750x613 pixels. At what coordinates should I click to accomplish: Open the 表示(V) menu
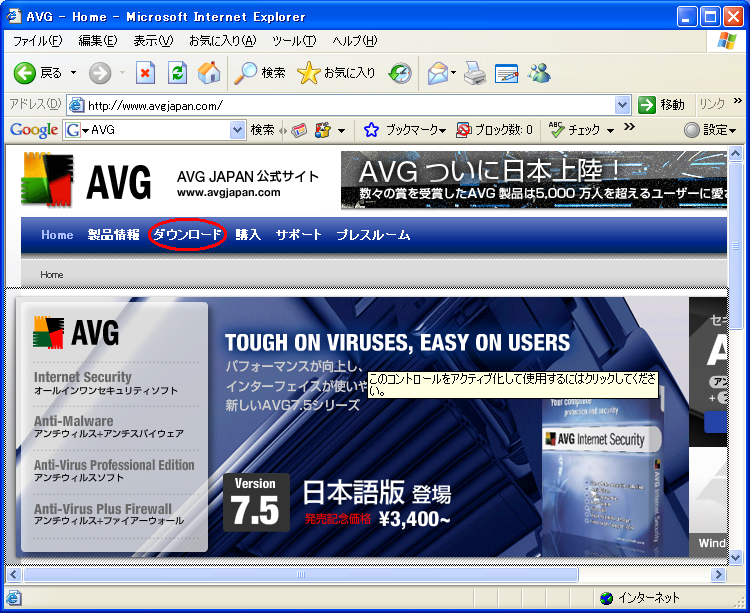click(153, 41)
